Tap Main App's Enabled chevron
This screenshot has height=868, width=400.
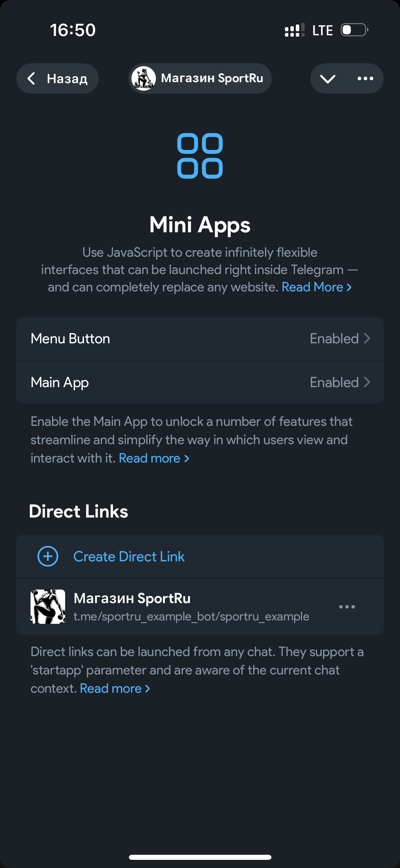pos(367,382)
